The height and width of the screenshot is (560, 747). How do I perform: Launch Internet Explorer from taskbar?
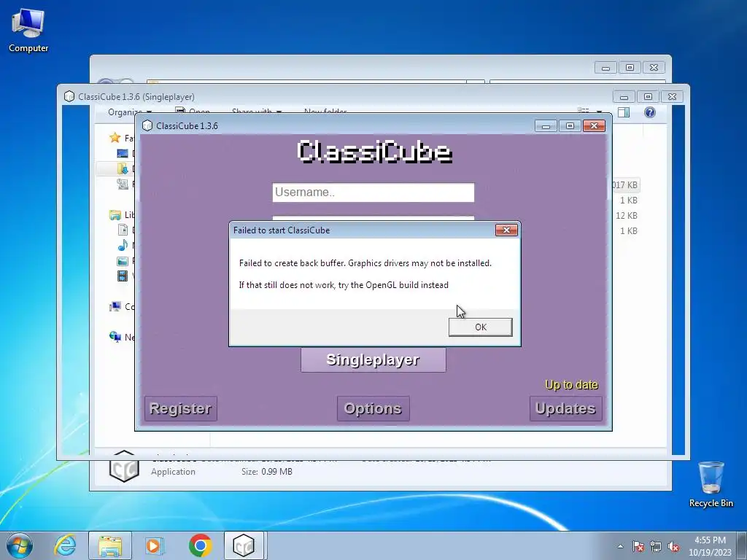[x=65, y=545]
